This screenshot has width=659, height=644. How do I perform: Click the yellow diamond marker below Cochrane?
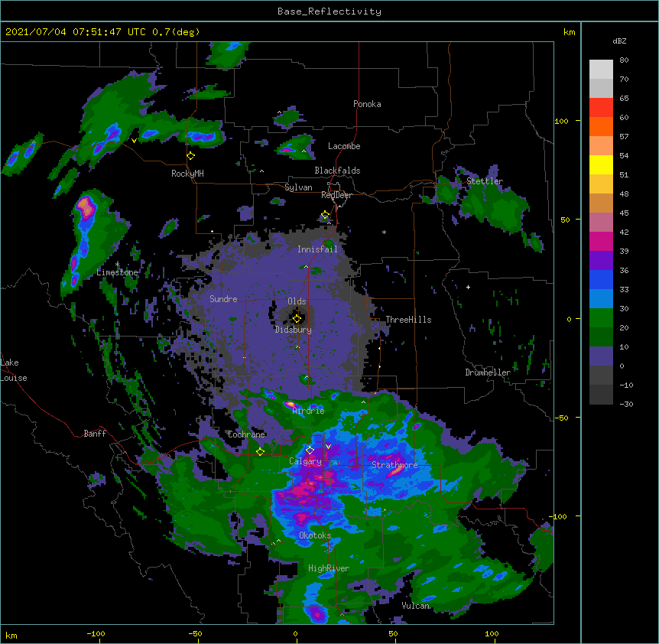click(x=260, y=452)
